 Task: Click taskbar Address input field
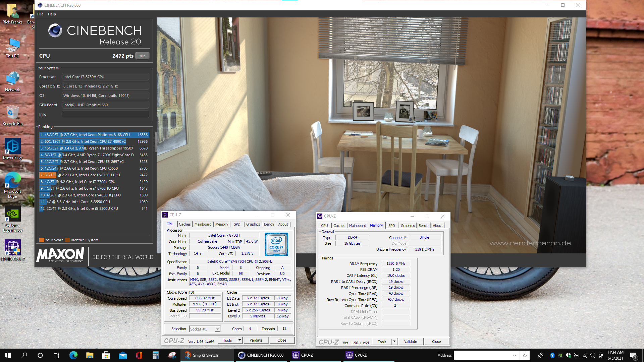(482, 355)
